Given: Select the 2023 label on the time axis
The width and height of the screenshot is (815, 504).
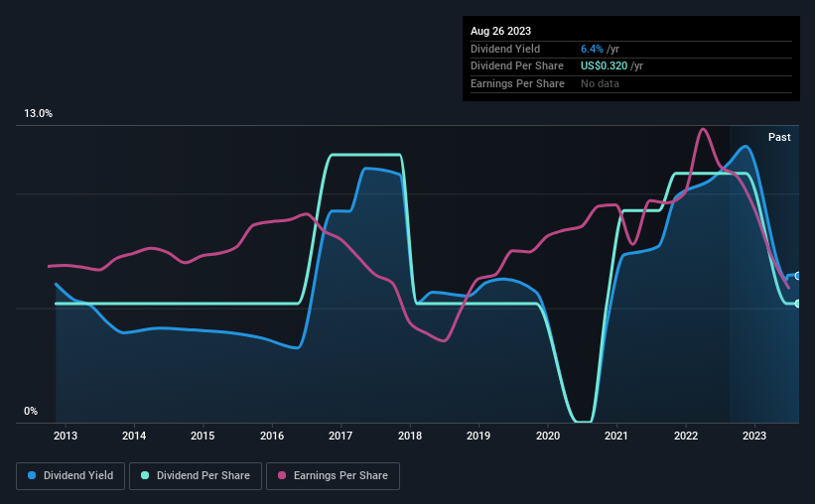Looking at the screenshot, I should click(754, 436).
